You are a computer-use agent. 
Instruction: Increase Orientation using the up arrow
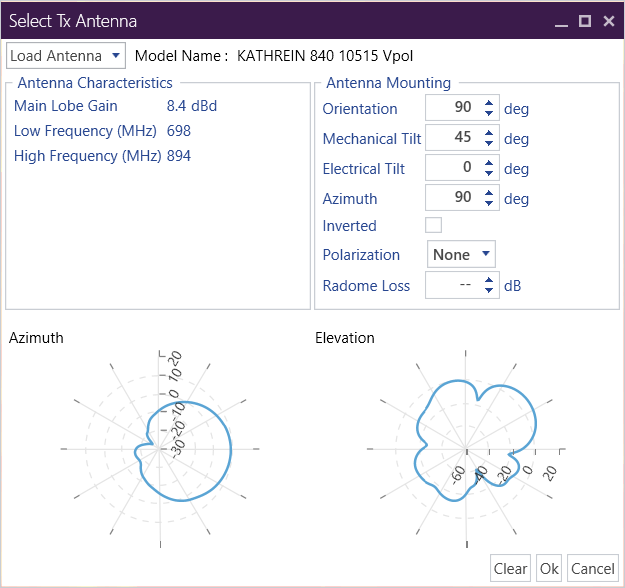(x=489, y=103)
